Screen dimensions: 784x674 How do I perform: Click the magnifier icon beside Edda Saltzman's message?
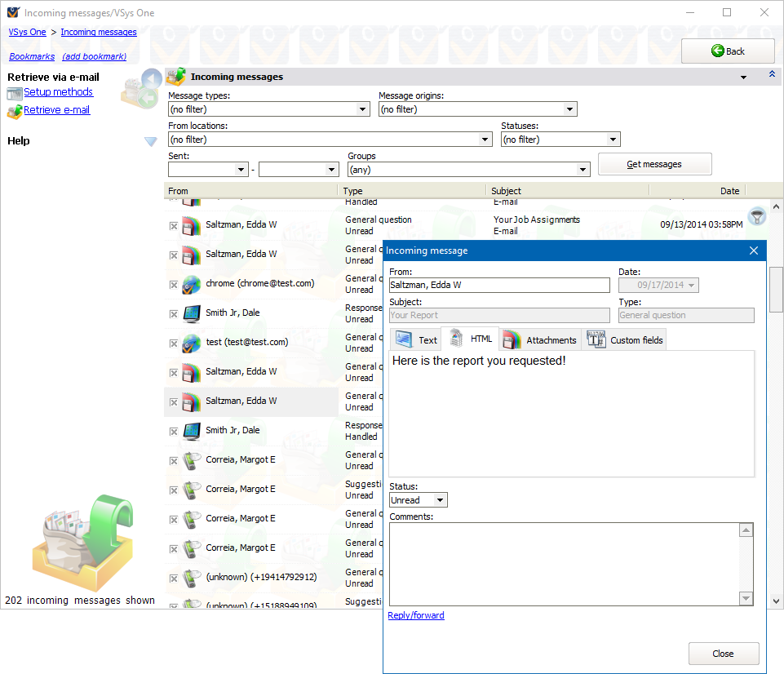pos(756,216)
